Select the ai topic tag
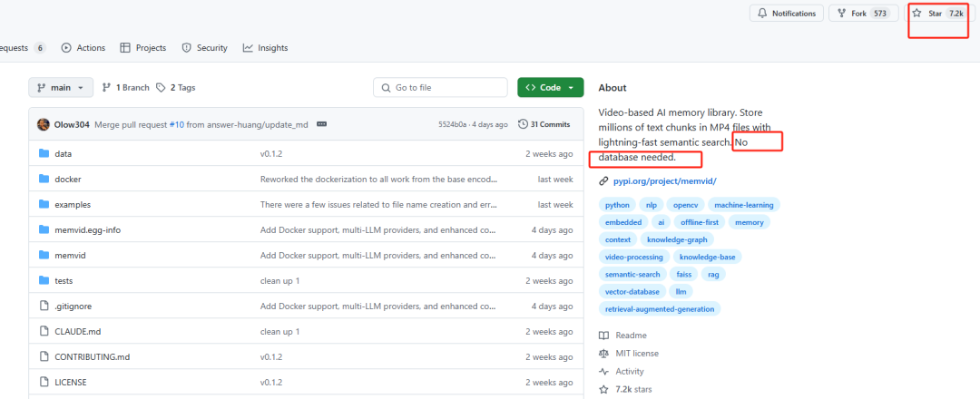 point(661,221)
